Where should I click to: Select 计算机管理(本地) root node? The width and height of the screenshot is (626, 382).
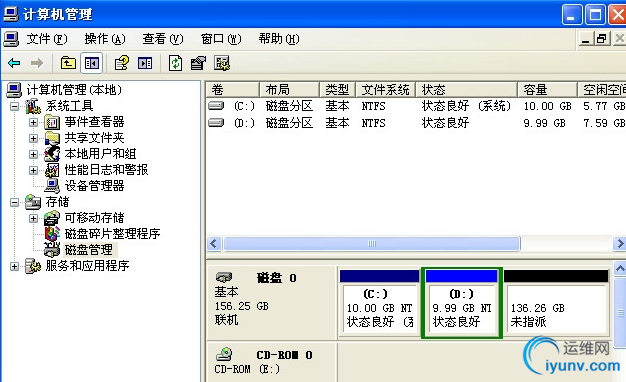pyautogui.click(x=74, y=90)
